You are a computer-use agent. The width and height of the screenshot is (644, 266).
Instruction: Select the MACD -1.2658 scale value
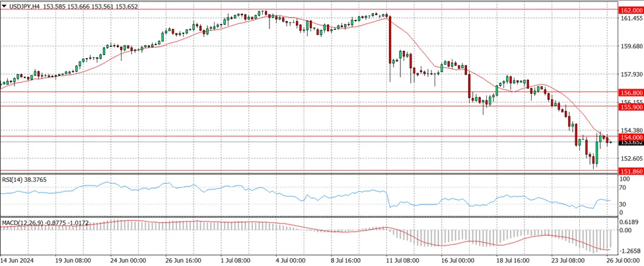pyautogui.click(x=630, y=250)
